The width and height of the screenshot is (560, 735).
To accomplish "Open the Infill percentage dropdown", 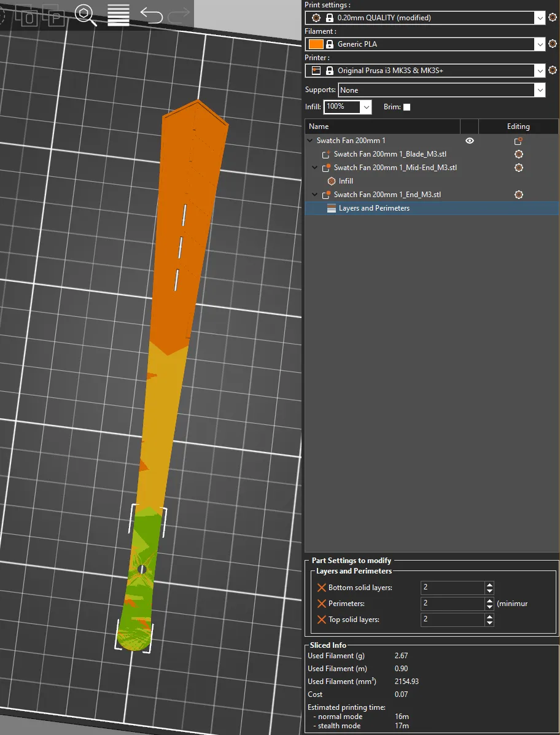I will point(366,107).
